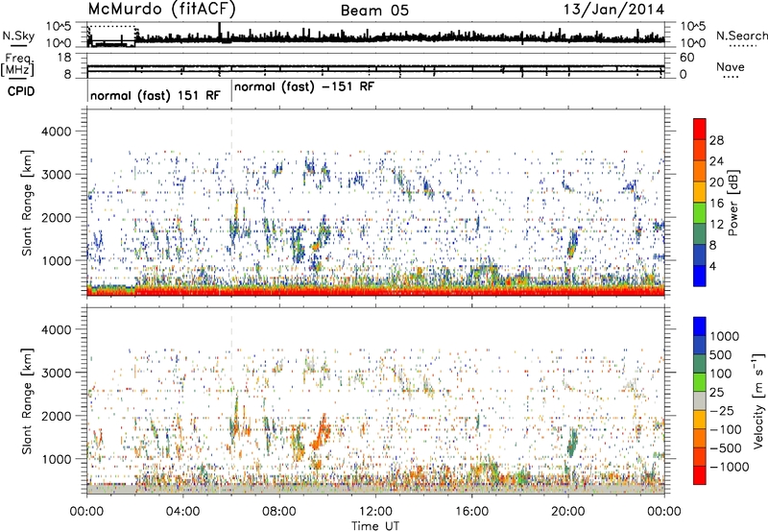Click the 'Beam 05' label
This screenshot has width=768, height=532.
point(374,11)
